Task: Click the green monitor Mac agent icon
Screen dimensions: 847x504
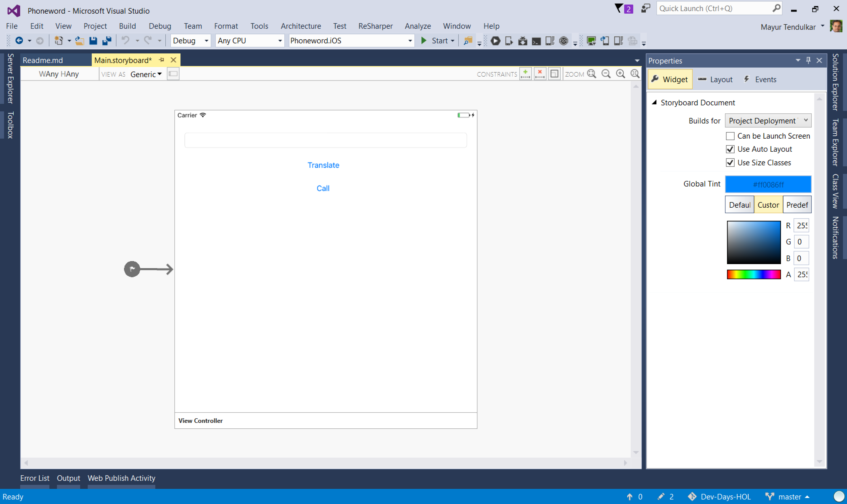Action: point(591,41)
